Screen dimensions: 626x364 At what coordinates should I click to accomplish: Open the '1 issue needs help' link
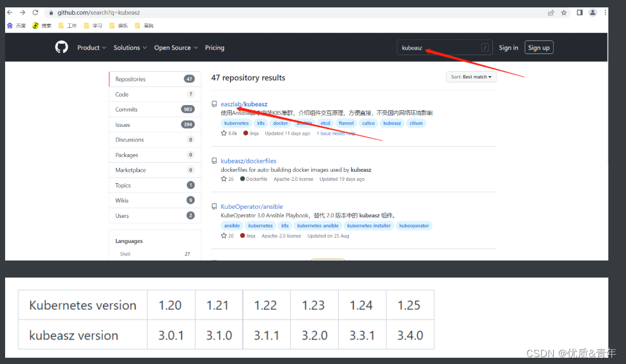[x=336, y=133]
